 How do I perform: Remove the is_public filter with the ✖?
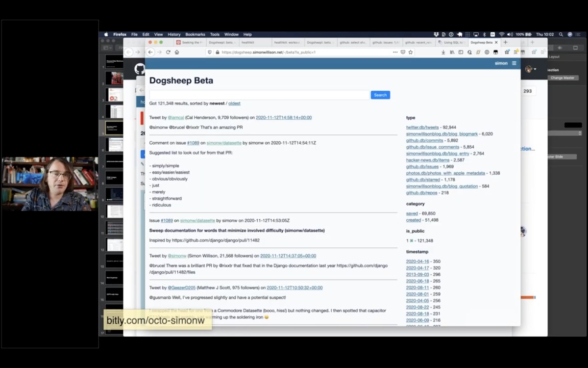pyautogui.click(x=412, y=241)
